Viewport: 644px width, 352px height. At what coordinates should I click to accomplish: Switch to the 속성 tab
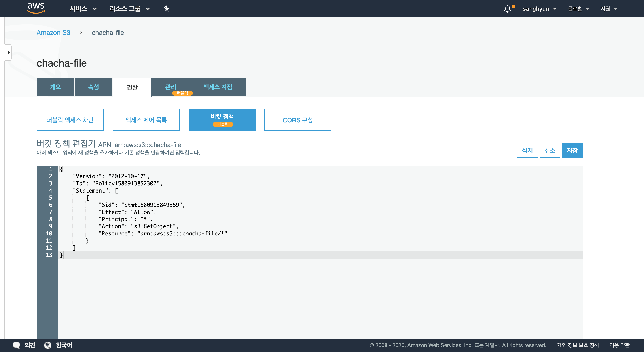93,87
